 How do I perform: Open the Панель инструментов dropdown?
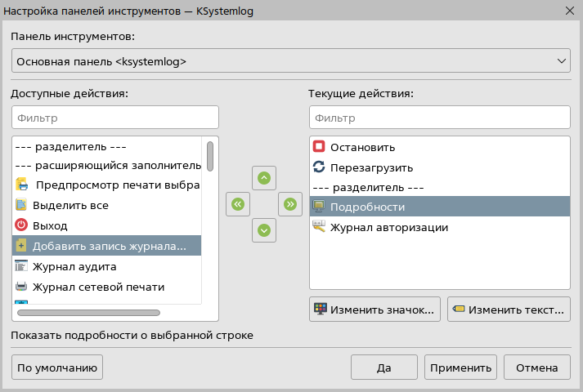290,61
